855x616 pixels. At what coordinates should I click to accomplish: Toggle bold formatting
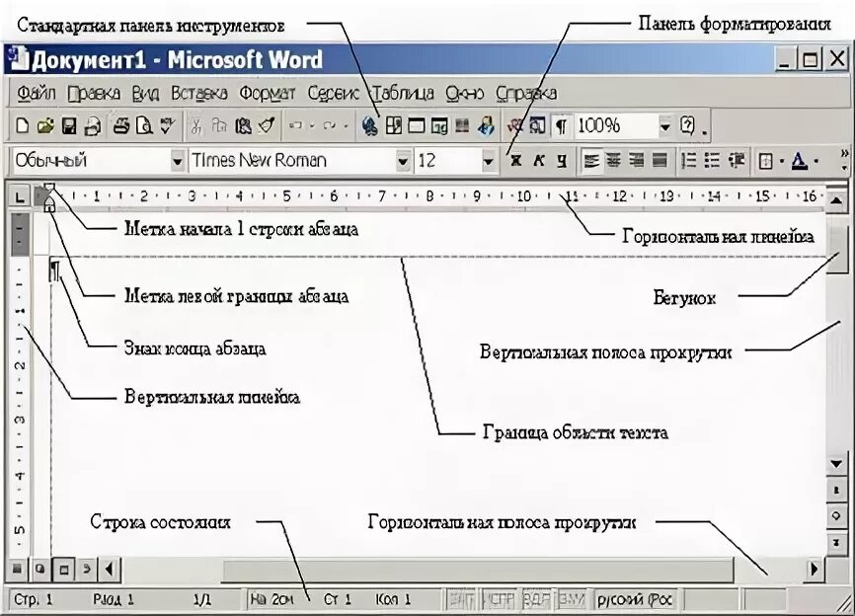(515, 160)
